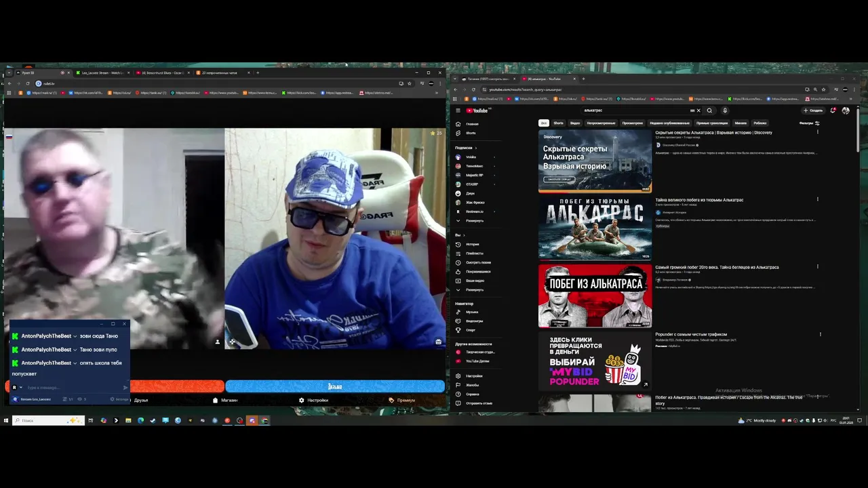Open Shorts from the YouTube sidebar

(471, 133)
